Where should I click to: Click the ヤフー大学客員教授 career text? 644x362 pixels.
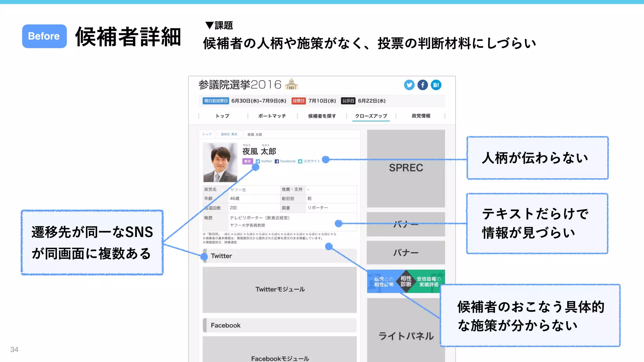click(247, 225)
